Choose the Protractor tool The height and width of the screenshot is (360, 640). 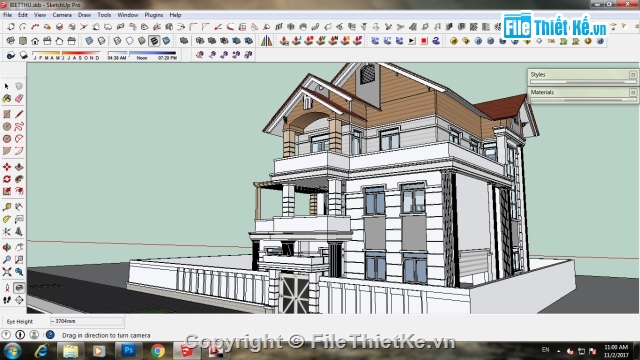pos(7,219)
